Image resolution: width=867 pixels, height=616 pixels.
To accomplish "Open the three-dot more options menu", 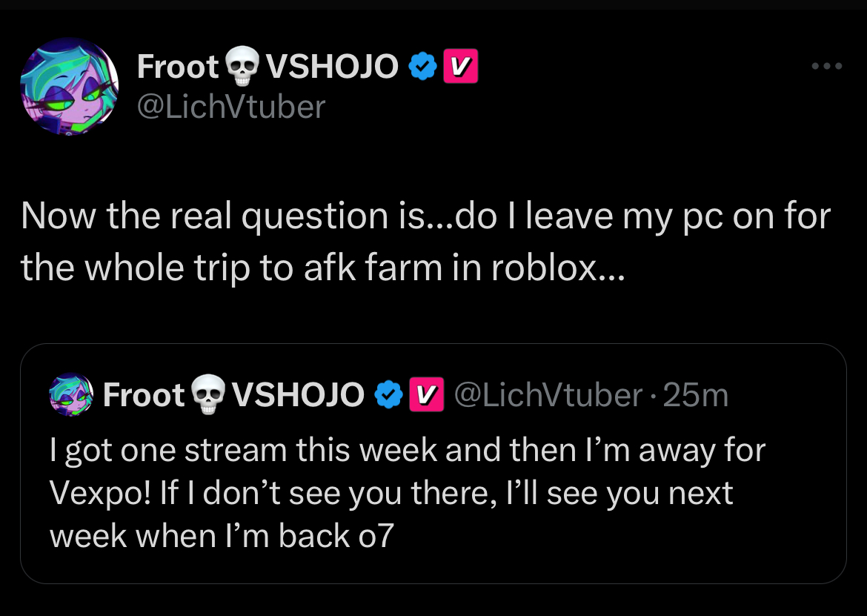I will 826,67.
